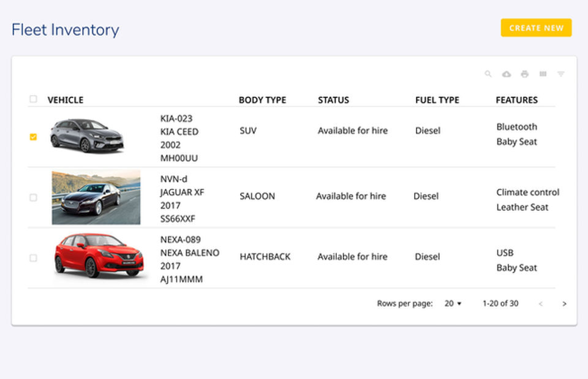The width and height of the screenshot is (588, 379).
Task: Open the view columns icon
Action: click(543, 74)
